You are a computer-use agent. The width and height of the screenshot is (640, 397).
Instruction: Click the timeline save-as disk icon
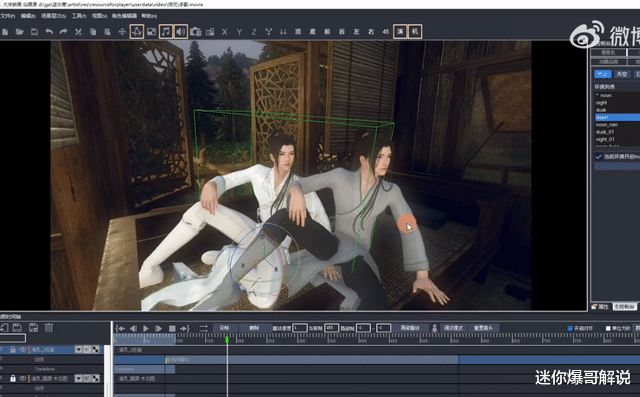[x=33, y=327]
